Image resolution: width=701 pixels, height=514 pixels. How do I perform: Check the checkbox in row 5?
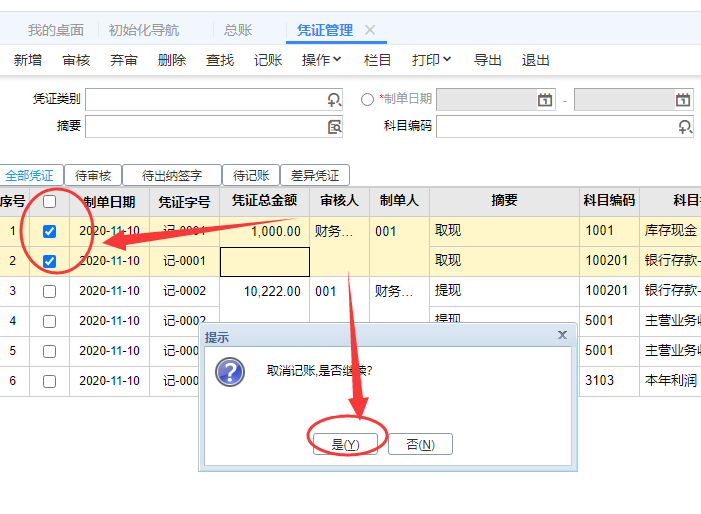tap(50, 351)
